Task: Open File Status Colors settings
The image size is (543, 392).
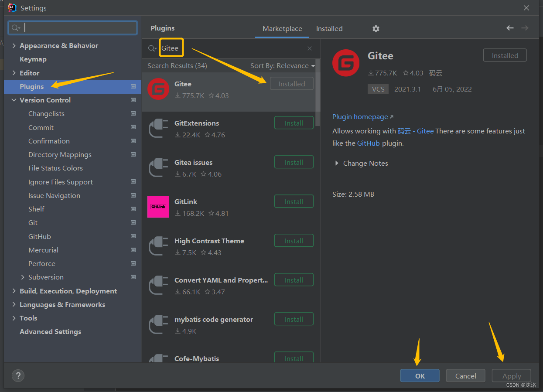Action: pyautogui.click(x=55, y=168)
